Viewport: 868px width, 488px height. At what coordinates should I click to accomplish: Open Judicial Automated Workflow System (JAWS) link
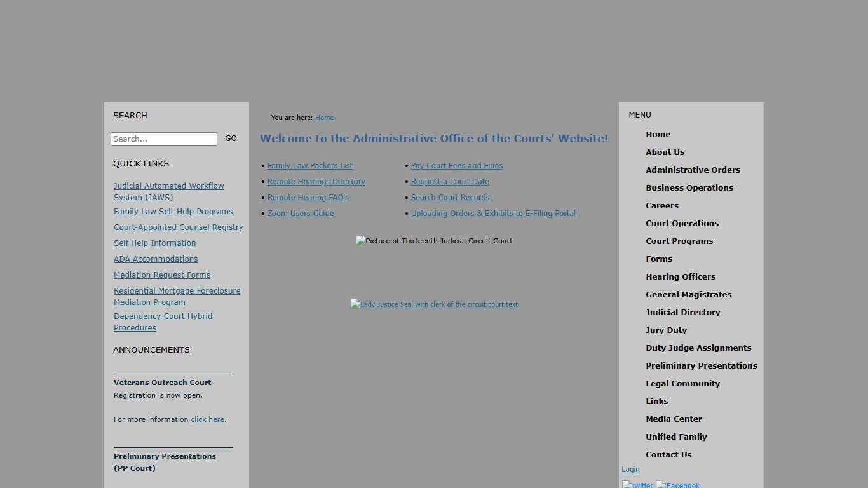tap(168, 191)
